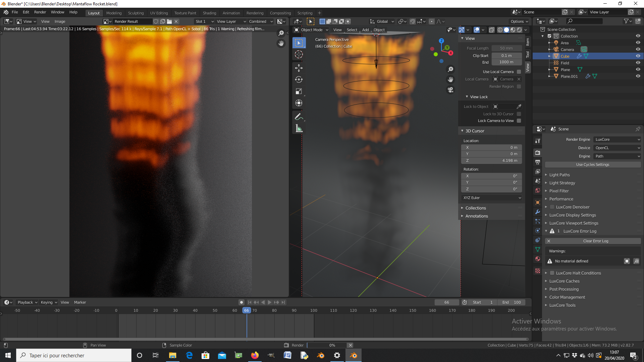Open the Modifier properties wrench tab

click(538, 212)
